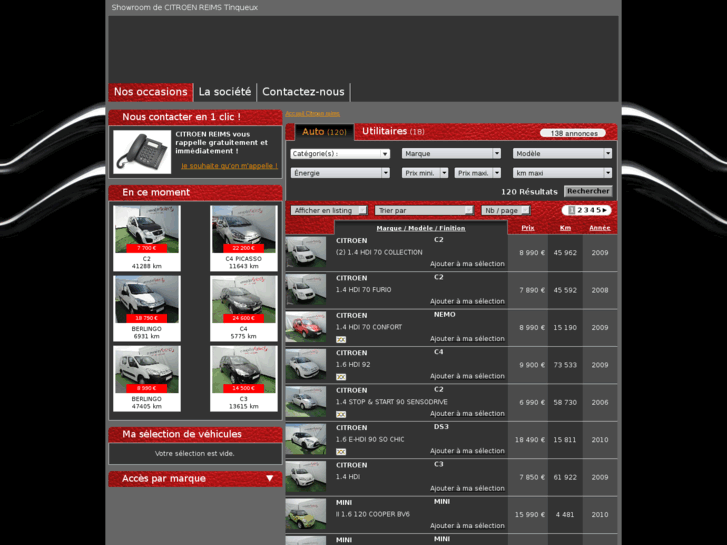Open La société menu item

pos(224,92)
